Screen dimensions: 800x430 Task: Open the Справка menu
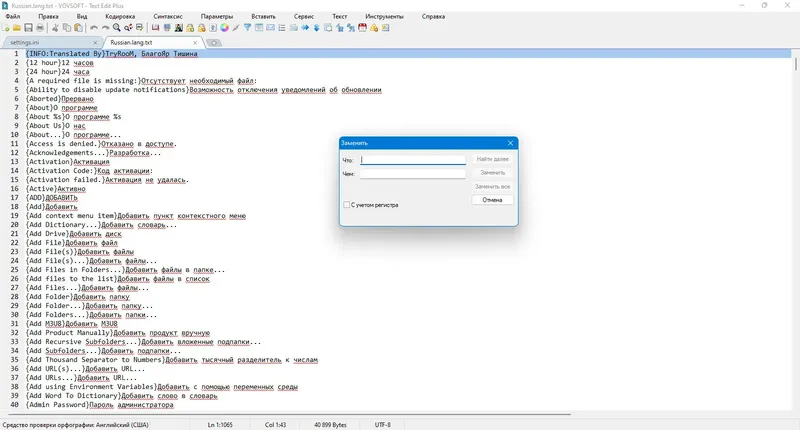pyautogui.click(x=433, y=16)
